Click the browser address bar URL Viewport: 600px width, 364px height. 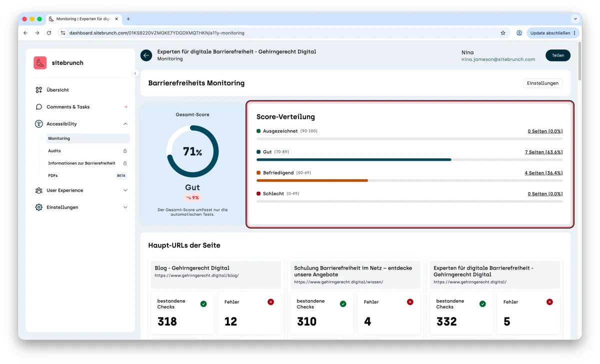coord(157,33)
